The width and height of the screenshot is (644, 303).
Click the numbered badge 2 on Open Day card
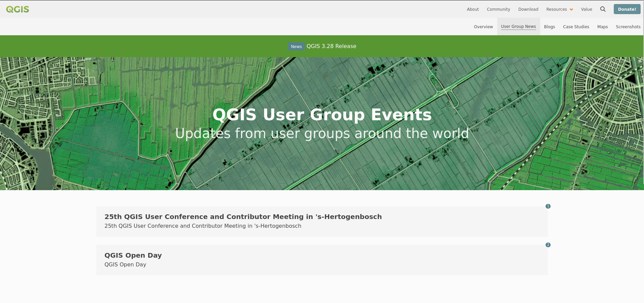click(548, 245)
